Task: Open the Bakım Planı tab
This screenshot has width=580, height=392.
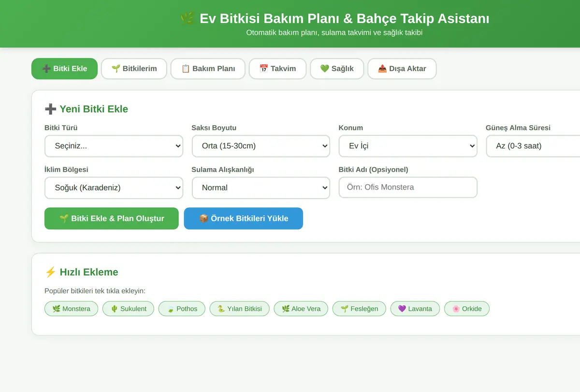Action: 208,69
